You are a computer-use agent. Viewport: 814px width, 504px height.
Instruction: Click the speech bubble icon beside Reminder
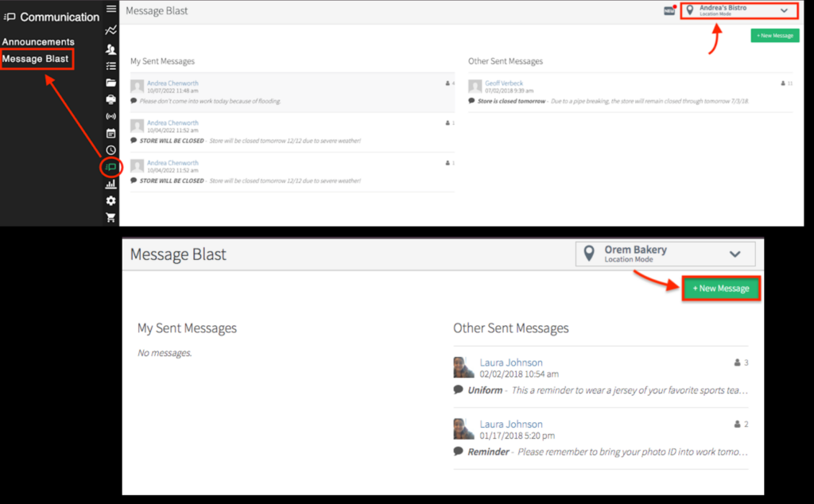458,451
